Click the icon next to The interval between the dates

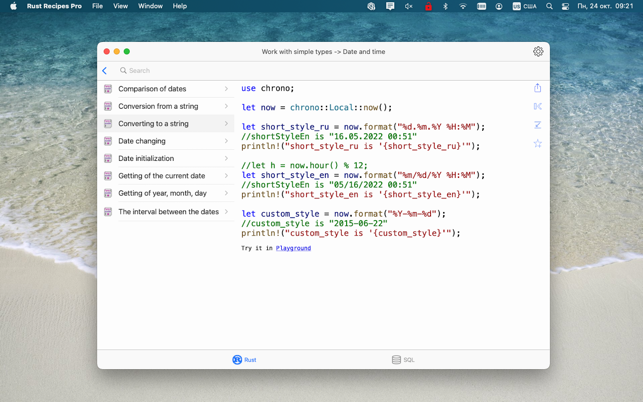click(x=108, y=212)
